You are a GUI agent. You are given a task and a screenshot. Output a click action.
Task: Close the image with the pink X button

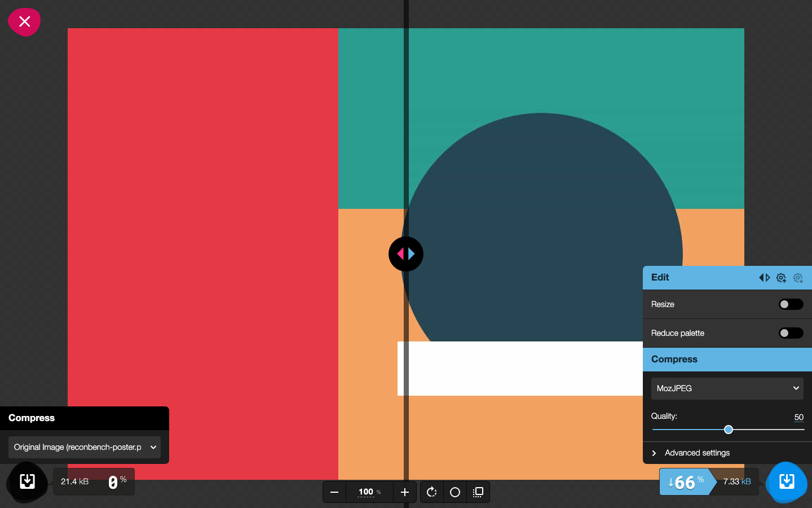coord(24,22)
